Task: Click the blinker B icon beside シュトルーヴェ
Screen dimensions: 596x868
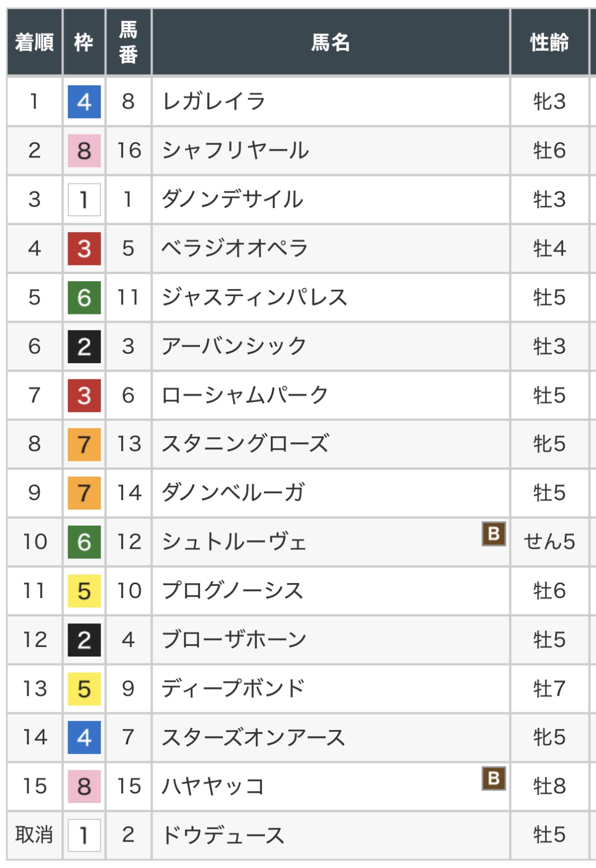Action: click(493, 534)
